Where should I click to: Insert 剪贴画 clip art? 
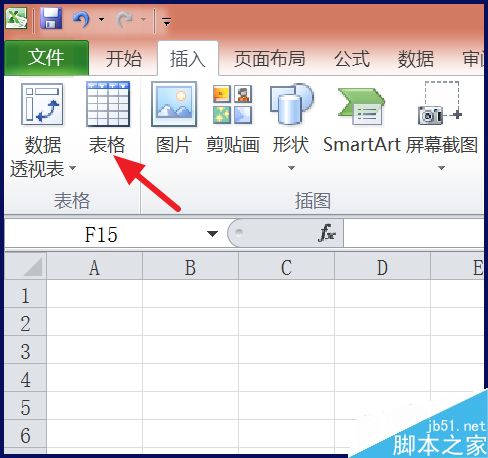point(233,118)
